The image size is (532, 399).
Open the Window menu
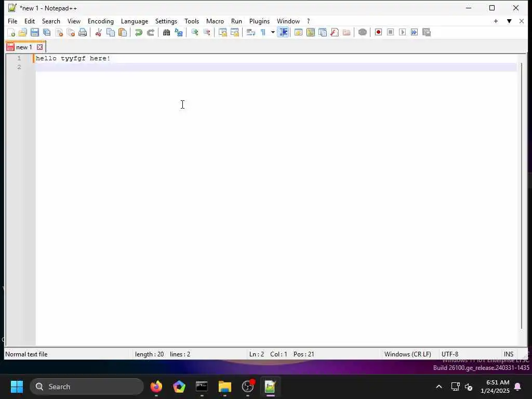[x=288, y=21]
